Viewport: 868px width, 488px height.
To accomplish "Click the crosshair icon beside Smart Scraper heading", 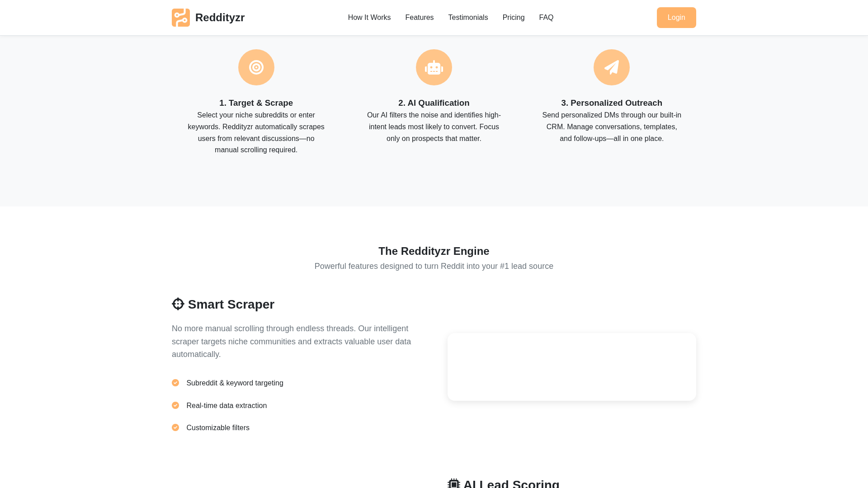I will click(x=178, y=304).
